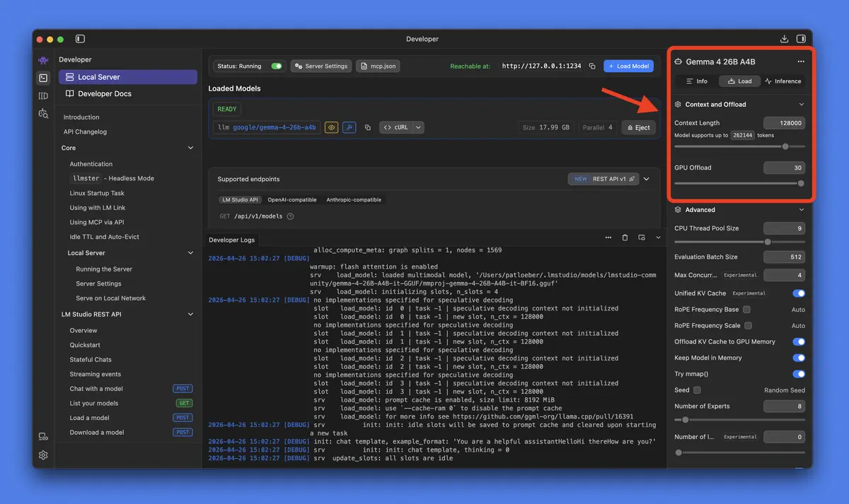Select the LM Studio API endpoint tab
The image size is (849, 504).
coord(240,200)
